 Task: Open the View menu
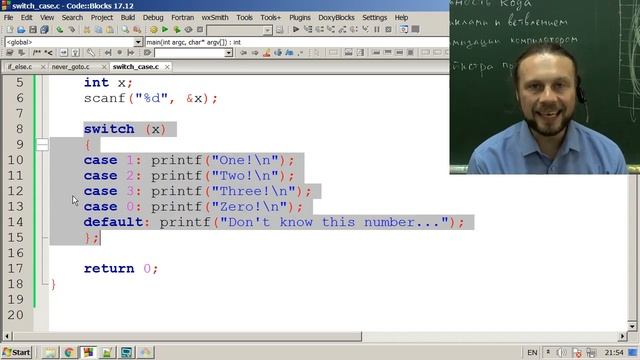click(47, 18)
